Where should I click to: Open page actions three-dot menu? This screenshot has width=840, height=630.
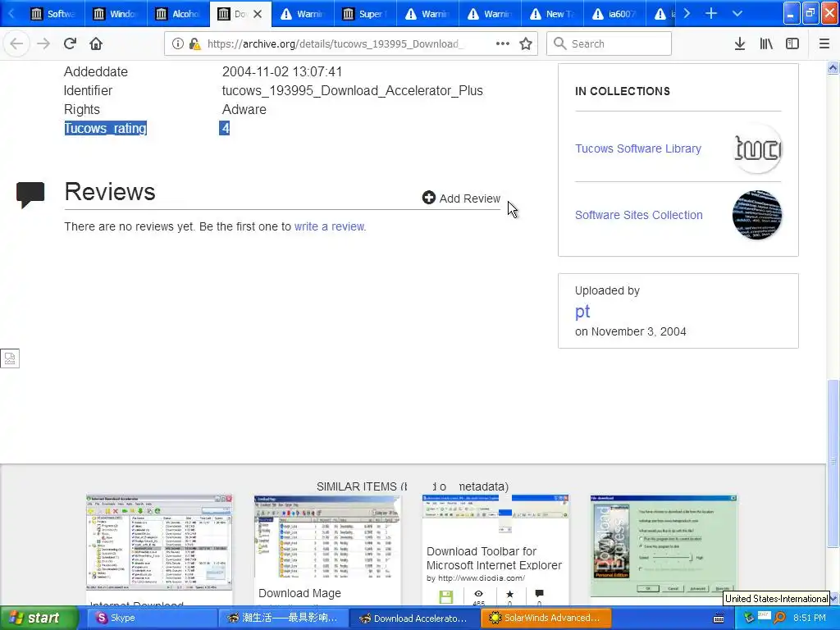(503, 43)
